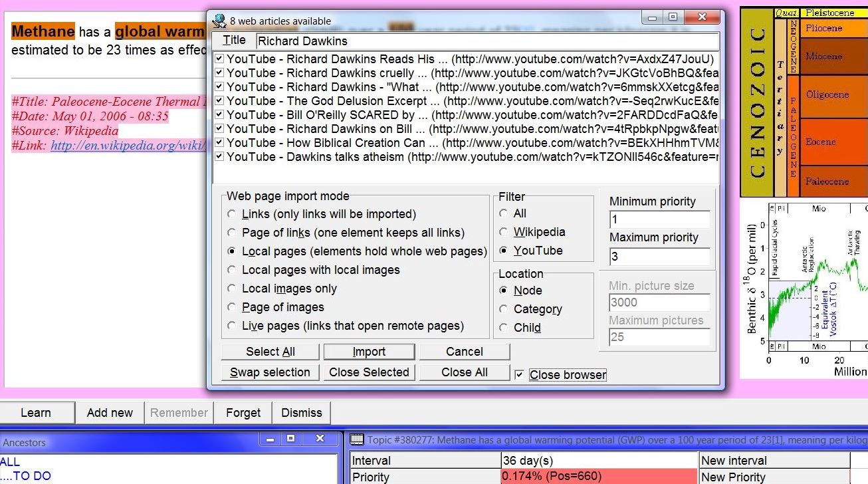This screenshot has width=868, height=484.
Task: Uncheck 'The God Delusion Excerpt' article checkbox
Action: [x=219, y=101]
